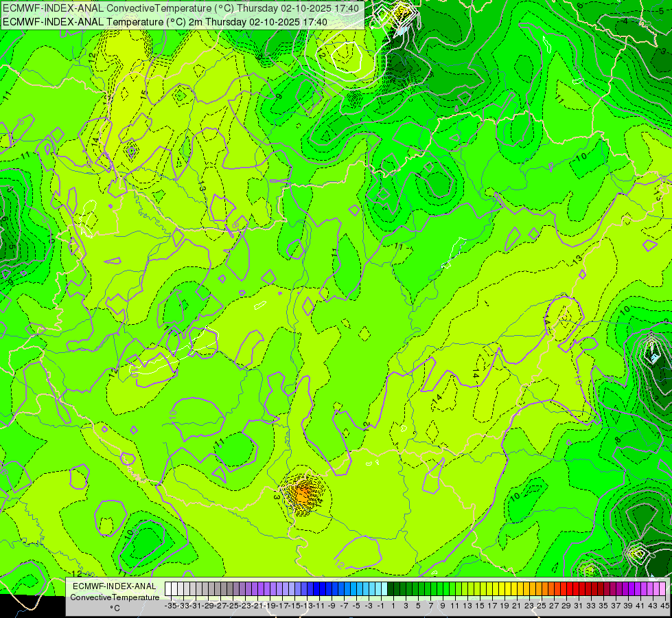Click the legend scale value '25'
The height and width of the screenshot is (618, 672).
[x=542, y=606]
